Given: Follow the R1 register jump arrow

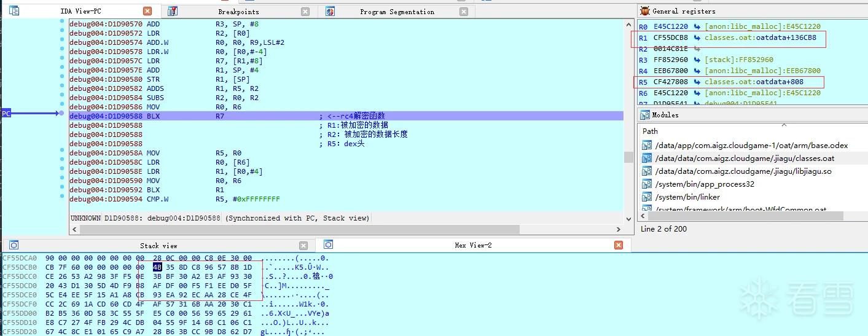Looking at the screenshot, I should (697, 38).
